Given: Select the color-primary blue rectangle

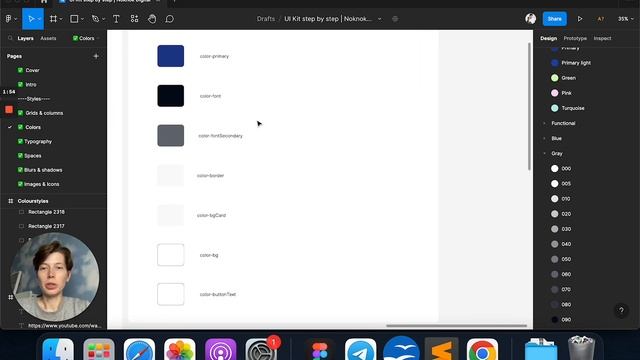Looking at the screenshot, I should tap(171, 56).
